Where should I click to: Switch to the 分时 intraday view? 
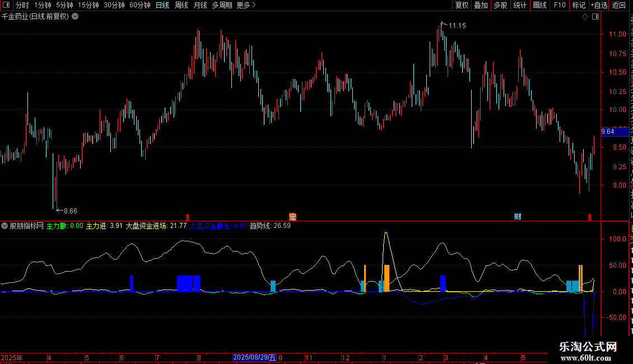tap(22, 5)
